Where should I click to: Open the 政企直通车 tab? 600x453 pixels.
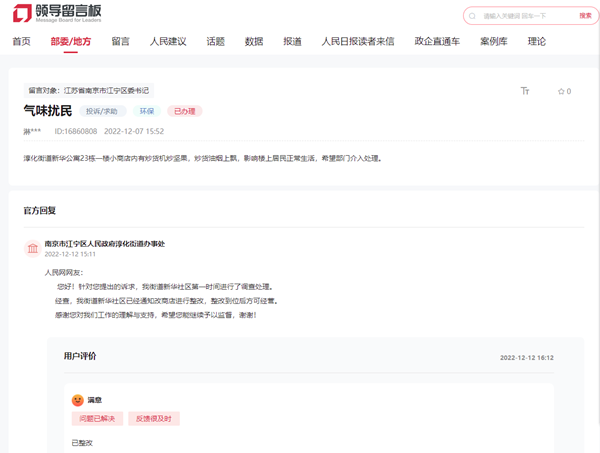[x=437, y=41]
